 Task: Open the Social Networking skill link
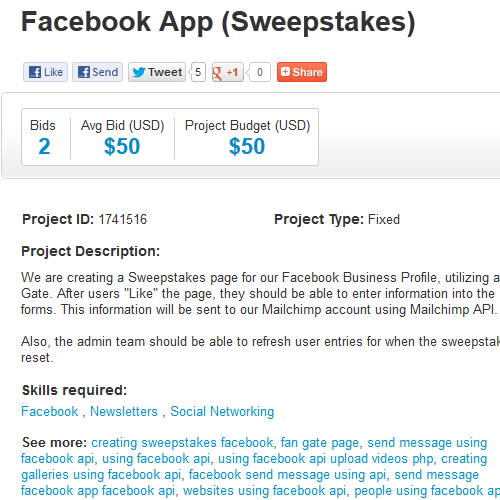click(222, 411)
